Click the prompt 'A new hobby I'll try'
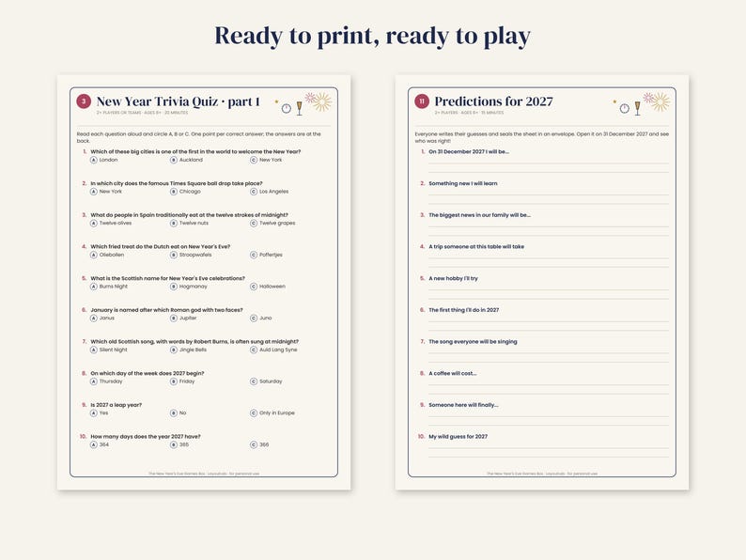The width and height of the screenshot is (746, 560). [454, 278]
